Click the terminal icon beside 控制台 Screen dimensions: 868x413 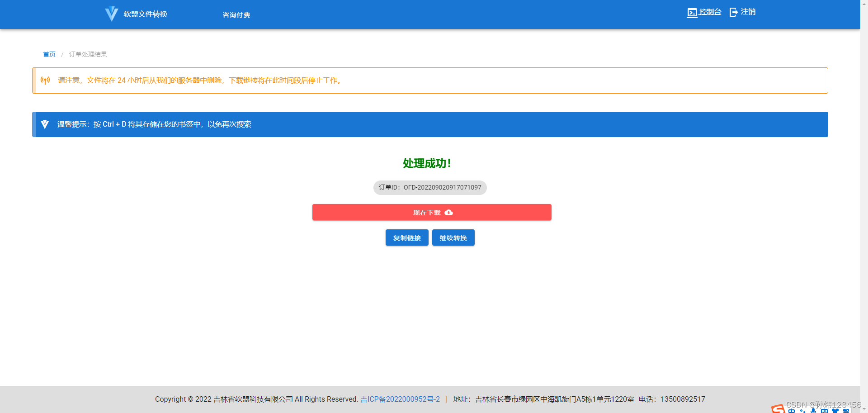click(692, 12)
